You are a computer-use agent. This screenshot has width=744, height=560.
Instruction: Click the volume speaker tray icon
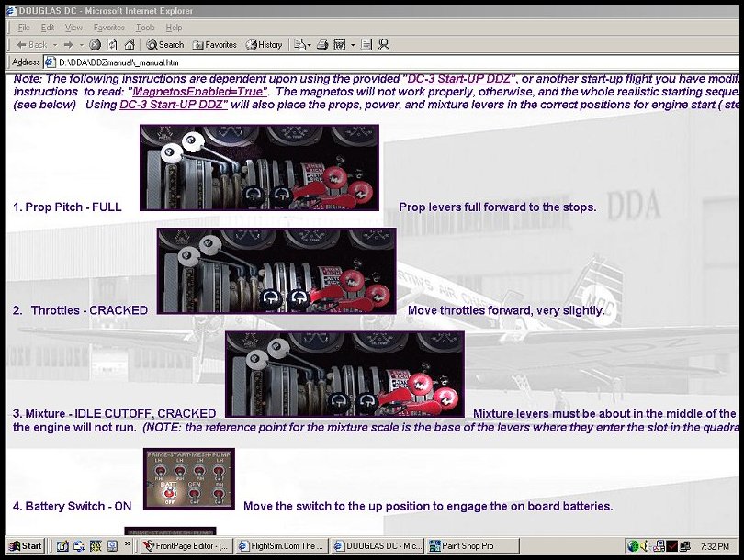tap(645, 546)
